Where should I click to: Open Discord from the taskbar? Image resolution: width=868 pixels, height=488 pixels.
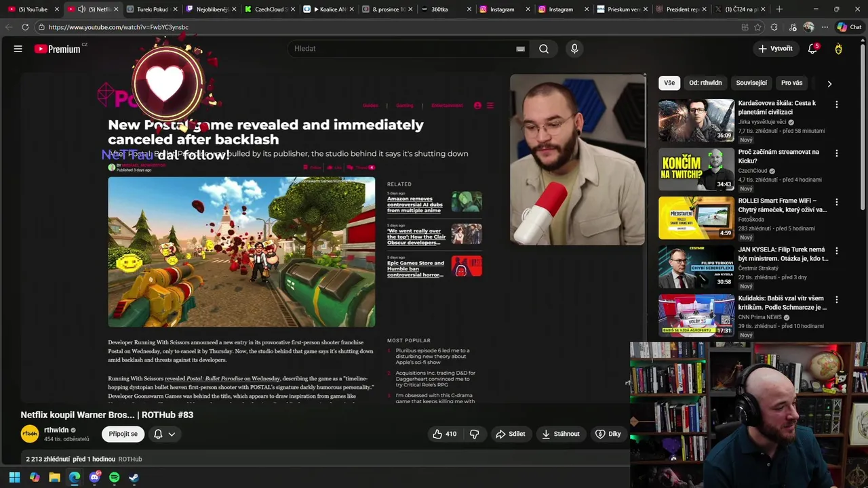point(94,477)
